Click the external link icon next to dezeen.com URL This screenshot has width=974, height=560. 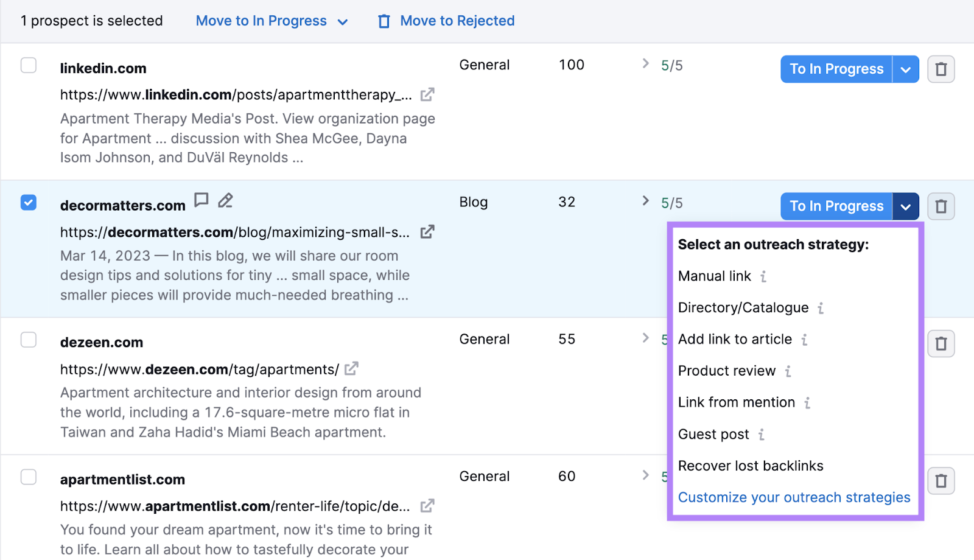pyautogui.click(x=351, y=368)
